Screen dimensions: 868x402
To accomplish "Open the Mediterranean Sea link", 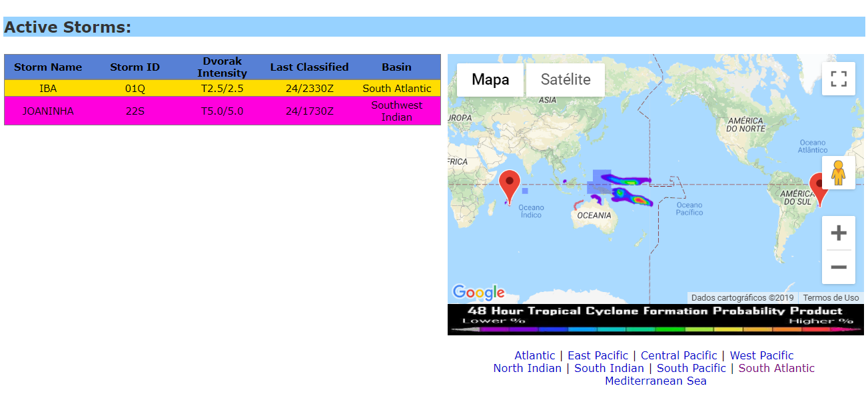I will [655, 381].
